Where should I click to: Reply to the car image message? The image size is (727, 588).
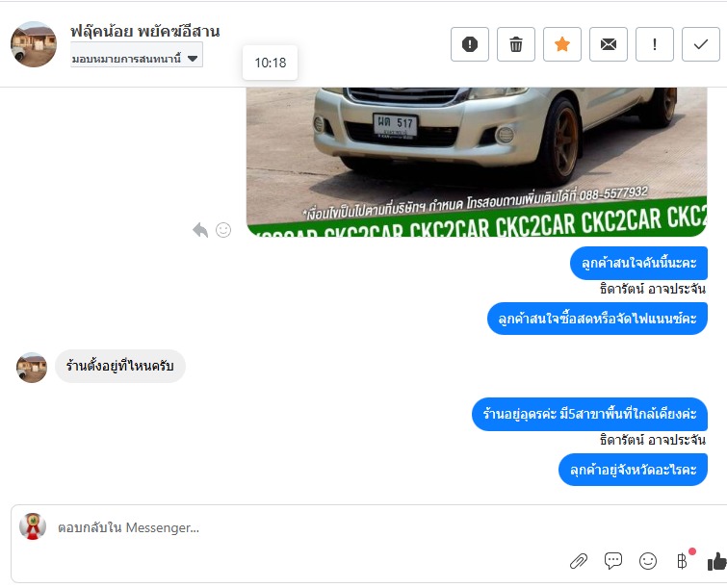click(x=200, y=230)
